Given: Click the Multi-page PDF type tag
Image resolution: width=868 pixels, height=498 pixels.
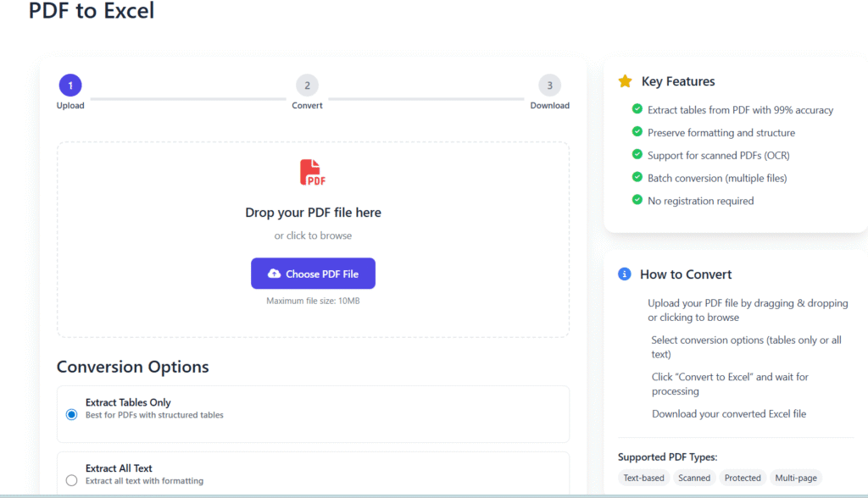Looking at the screenshot, I should point(796,478).
